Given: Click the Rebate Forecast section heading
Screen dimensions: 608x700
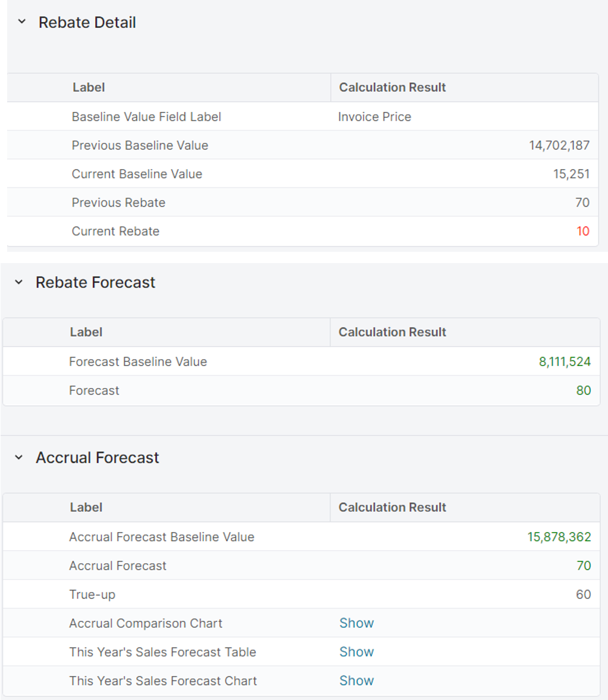Looking at the screenshot, I should pos(95,282).
